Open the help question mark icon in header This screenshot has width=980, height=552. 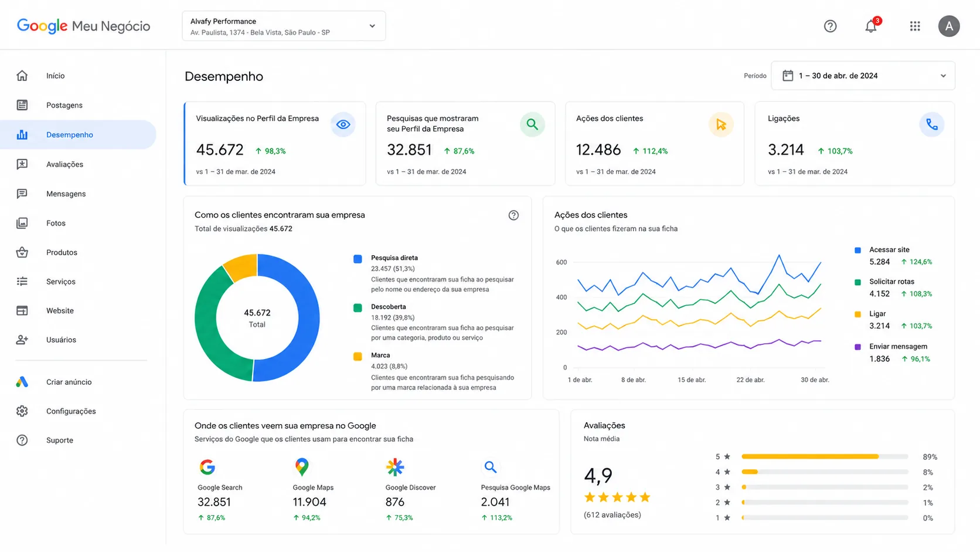point(830,26)
